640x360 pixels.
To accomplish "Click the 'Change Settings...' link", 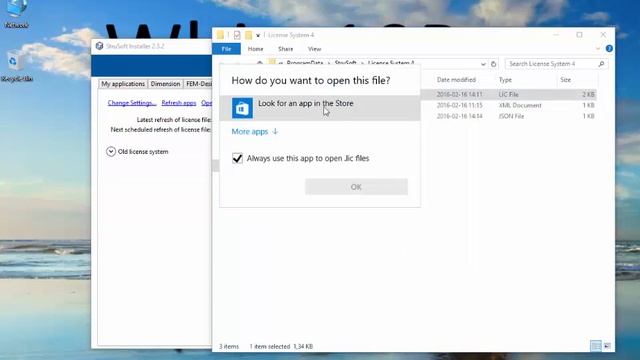I will click(x=132, y=103).
